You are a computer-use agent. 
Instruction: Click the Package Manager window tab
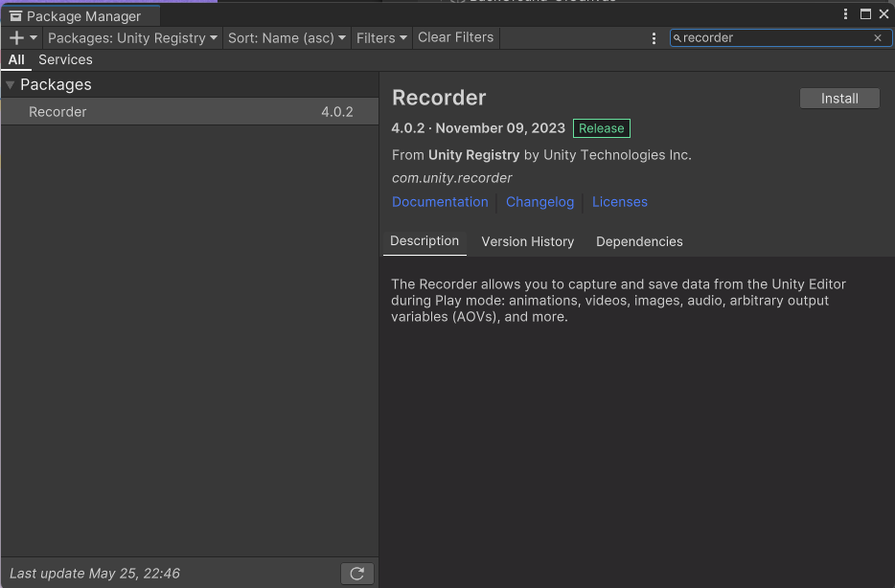pyautogui.click(x=81, y=16)
